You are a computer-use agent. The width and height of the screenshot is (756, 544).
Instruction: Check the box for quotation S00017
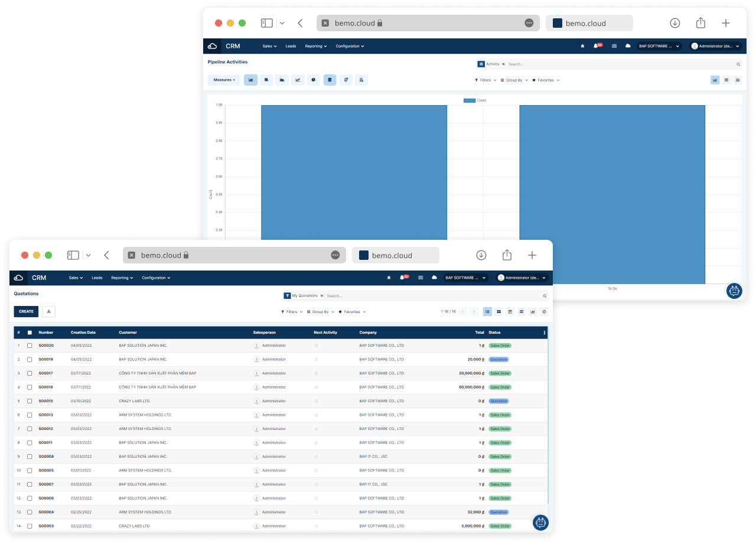(x=30, y=373)
